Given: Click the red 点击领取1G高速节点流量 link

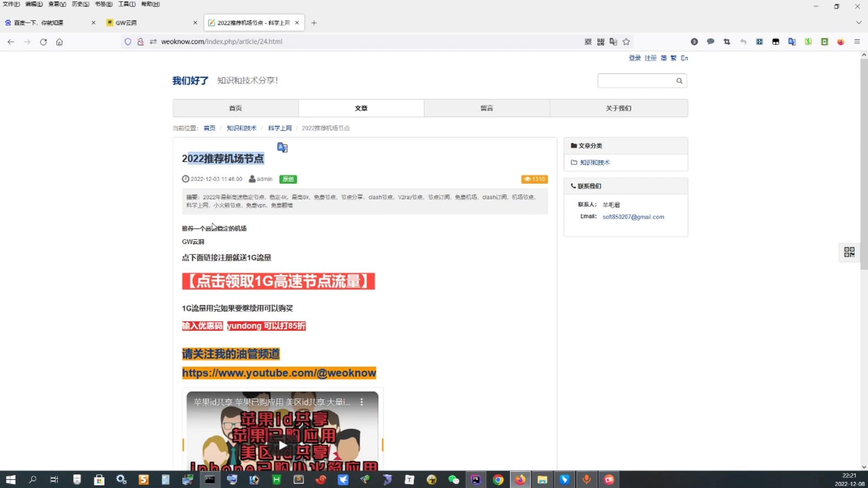Looking at the screenshot, I should pos(278,281).
